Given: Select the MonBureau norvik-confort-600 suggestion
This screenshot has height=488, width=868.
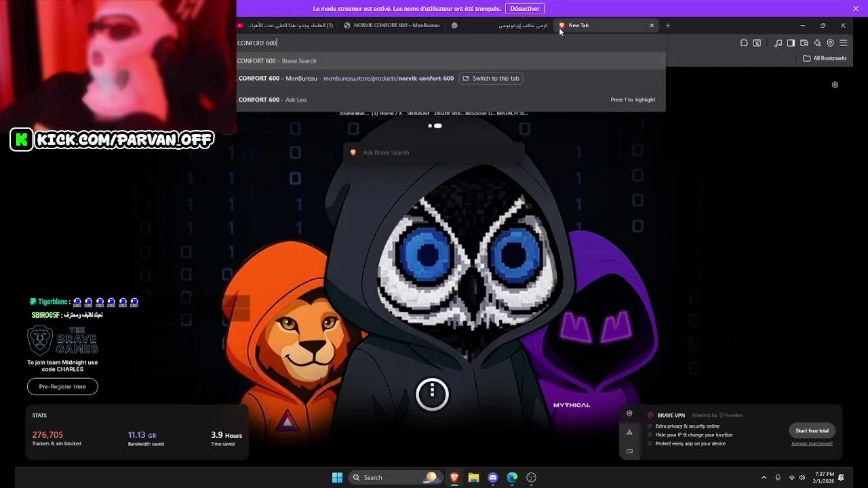Looking at the screenshot, I should click(346, 79).
